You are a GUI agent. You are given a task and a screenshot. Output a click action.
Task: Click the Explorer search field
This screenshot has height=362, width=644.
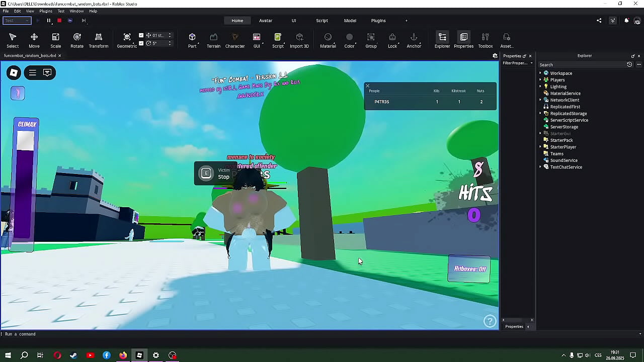click(581, 65)
